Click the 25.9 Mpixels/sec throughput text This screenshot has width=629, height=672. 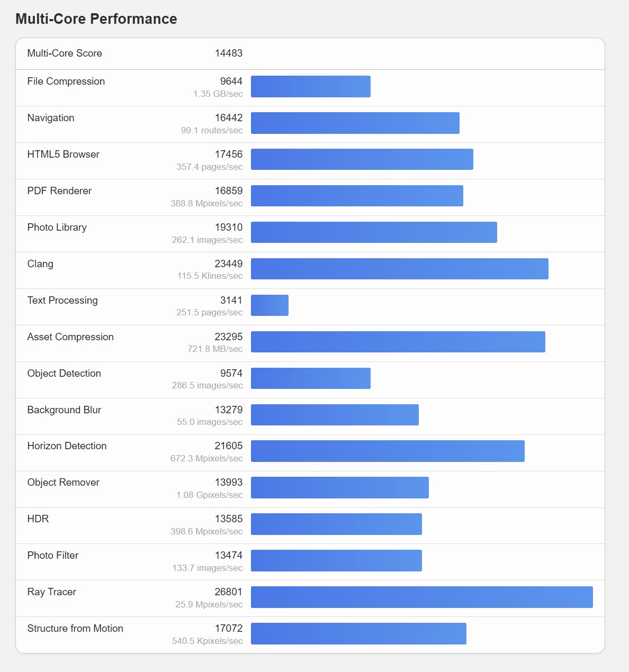209,604
